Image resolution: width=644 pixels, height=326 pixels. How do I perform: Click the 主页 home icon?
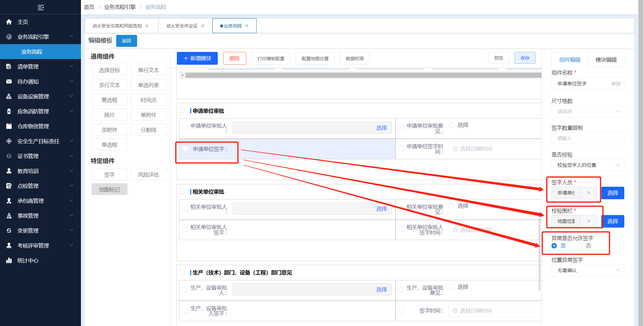click(x=9, y=22)
